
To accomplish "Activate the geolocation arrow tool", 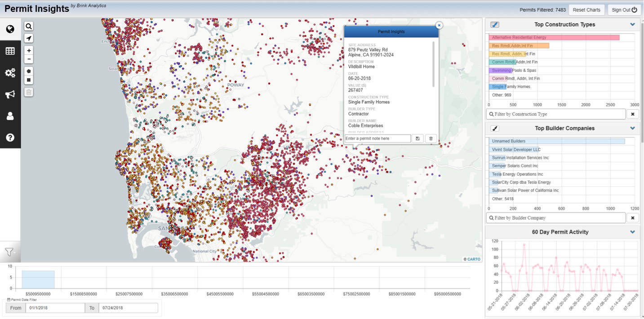I will click(x=29, y=38).
